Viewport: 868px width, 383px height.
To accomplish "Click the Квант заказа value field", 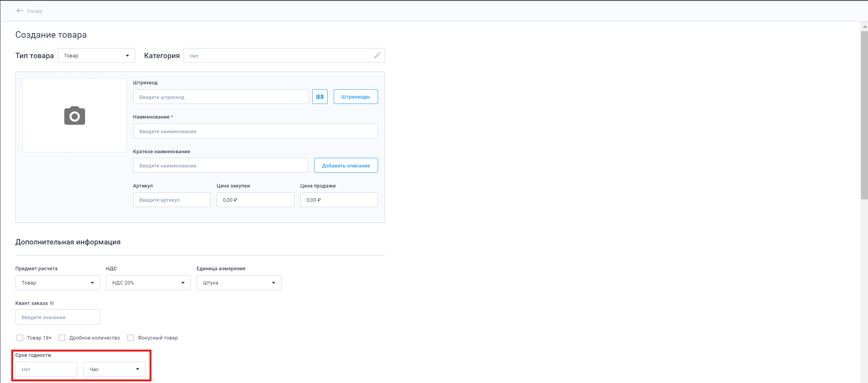I will pyautogui.click(x=58, y=317).
